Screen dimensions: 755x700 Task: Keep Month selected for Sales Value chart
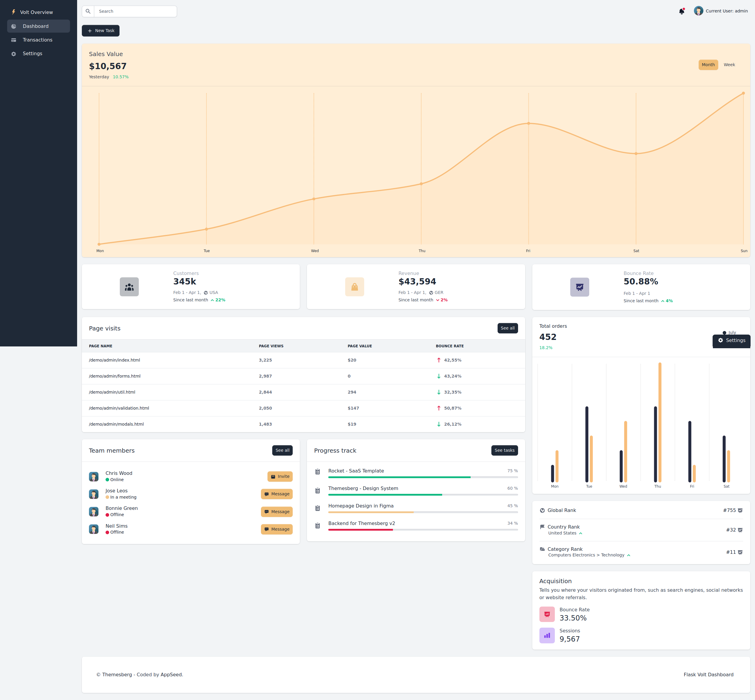(x=708, y=64)
